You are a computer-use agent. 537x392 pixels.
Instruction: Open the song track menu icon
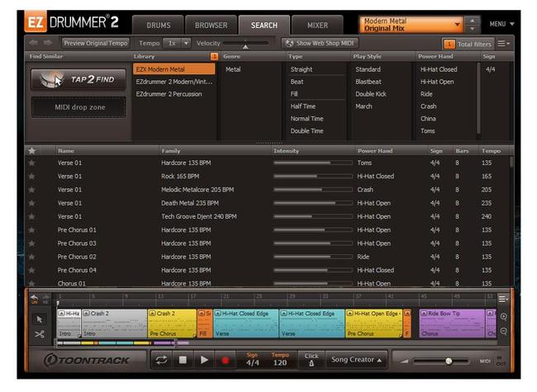(x=503, y=299)
